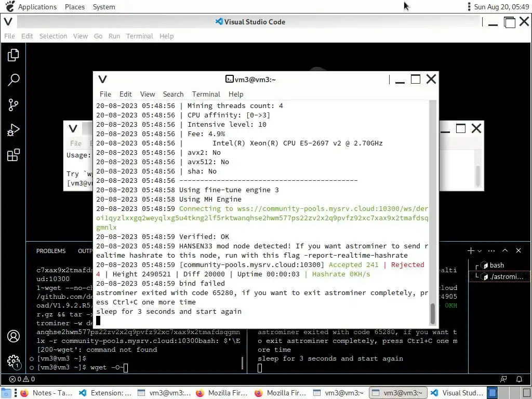
Task: Open the Search view in VS Code
Action: click(13, 80)
